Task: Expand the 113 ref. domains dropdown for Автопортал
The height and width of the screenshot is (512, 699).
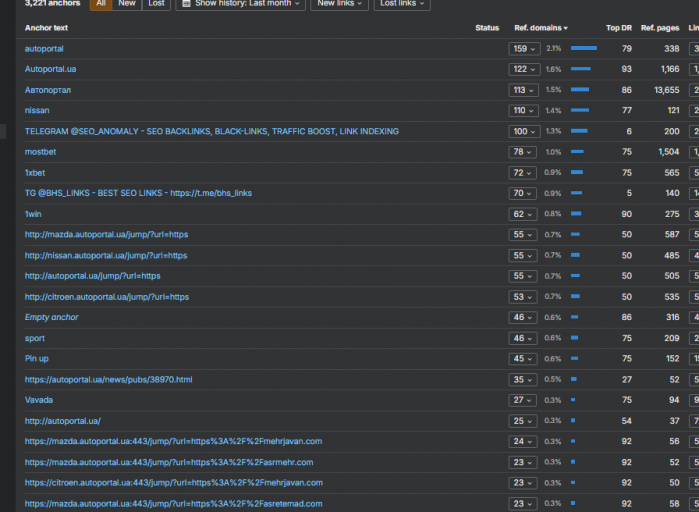Action: (523, 90)
